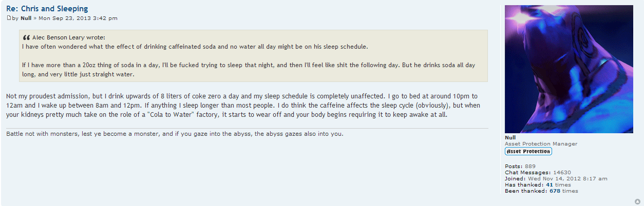Image resolution: width=644 pixels, height=206 pixels.
Task: Open the "Has thanked" 41 times list
Action: point(549,184)
